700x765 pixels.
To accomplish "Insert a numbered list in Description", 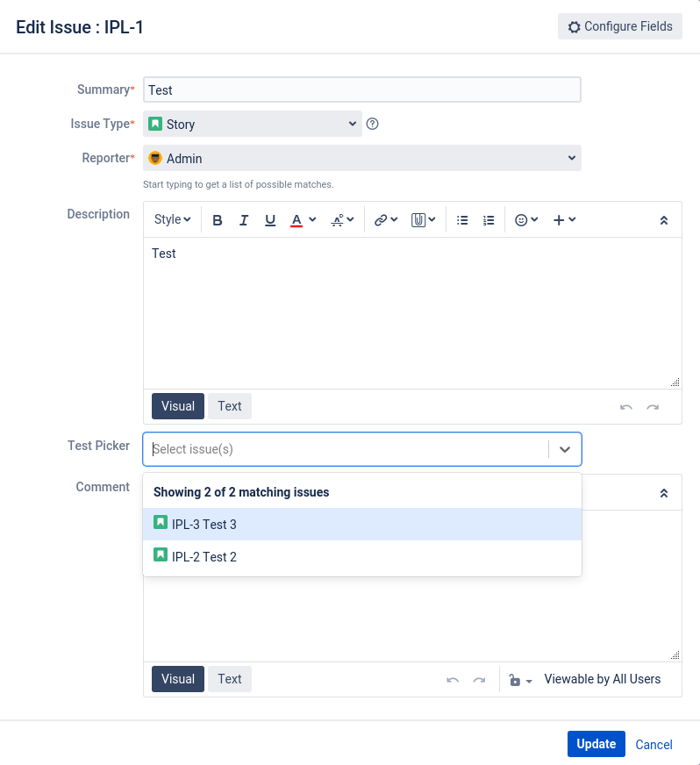I will coord(489,220).
